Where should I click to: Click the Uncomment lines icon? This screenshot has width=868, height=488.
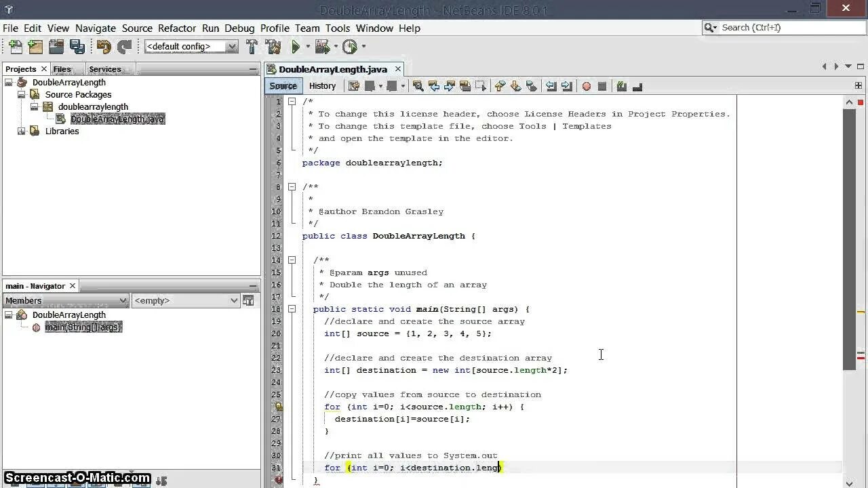click(637, 86)
